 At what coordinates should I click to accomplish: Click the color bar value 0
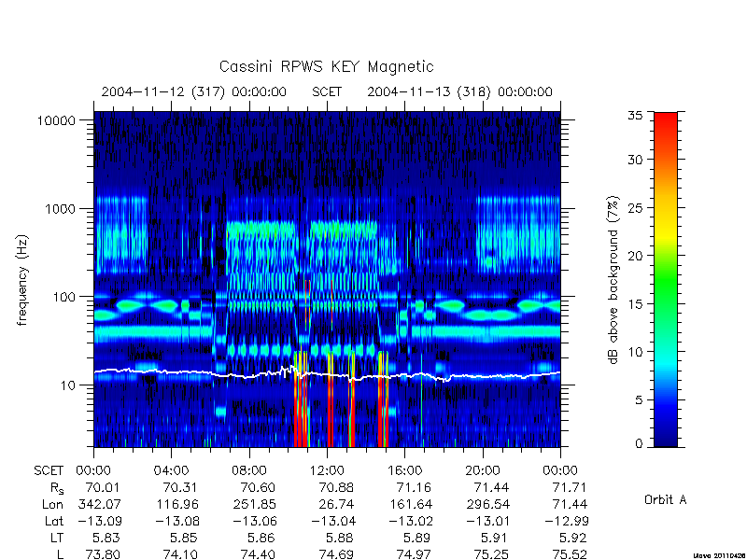click(x=639, y=444)
